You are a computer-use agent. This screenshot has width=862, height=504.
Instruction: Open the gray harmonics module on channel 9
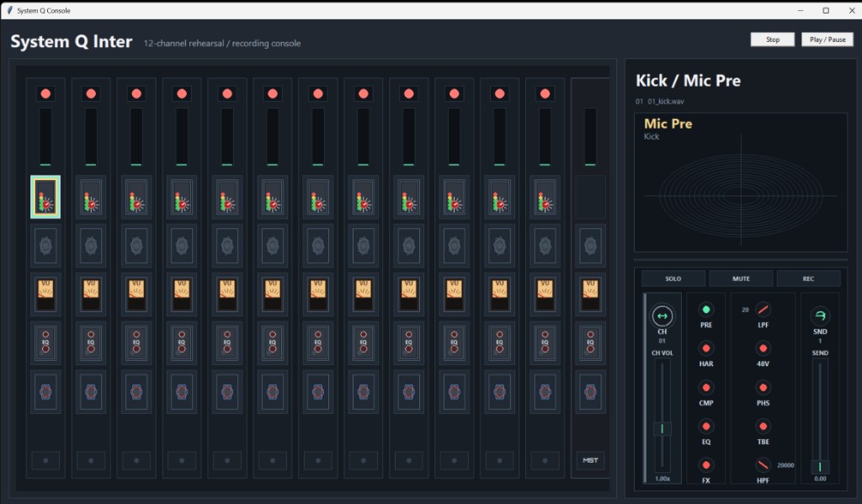pyautogui.click(x=409, y=245)
